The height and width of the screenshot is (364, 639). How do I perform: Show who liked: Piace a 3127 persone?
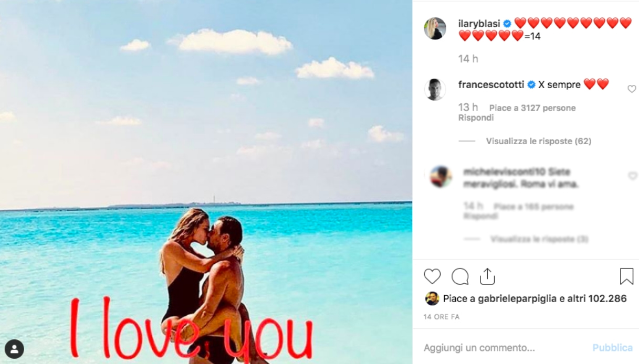[532, 108]
